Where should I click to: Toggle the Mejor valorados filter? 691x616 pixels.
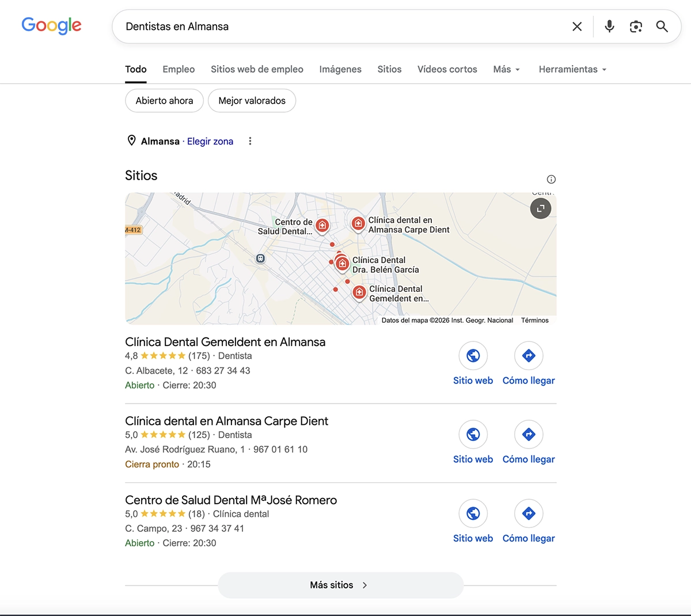252,101
